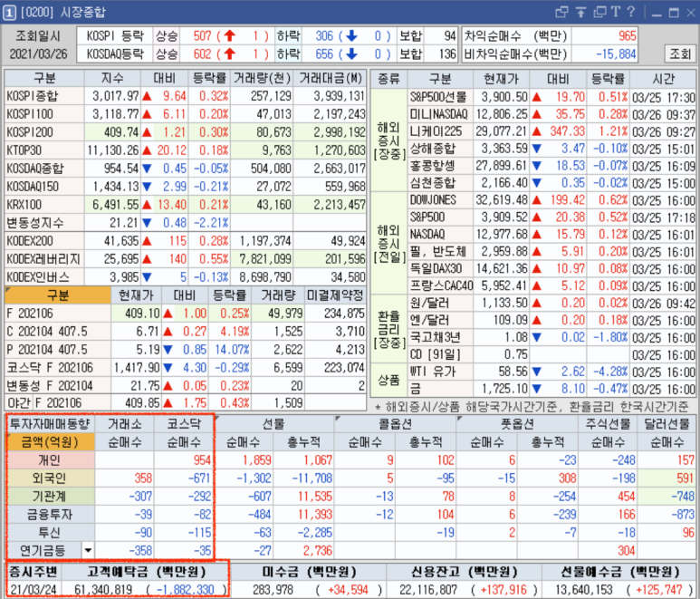Click the 조회 query button

point(680,54)
